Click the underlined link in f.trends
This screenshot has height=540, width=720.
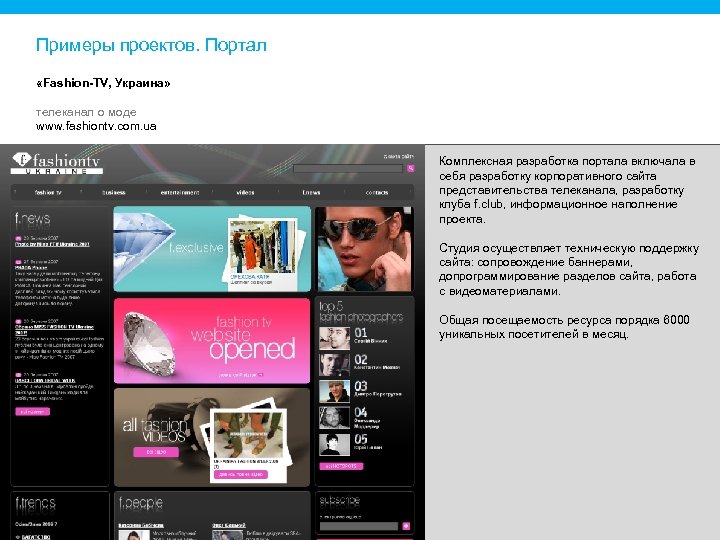[36, 537]
